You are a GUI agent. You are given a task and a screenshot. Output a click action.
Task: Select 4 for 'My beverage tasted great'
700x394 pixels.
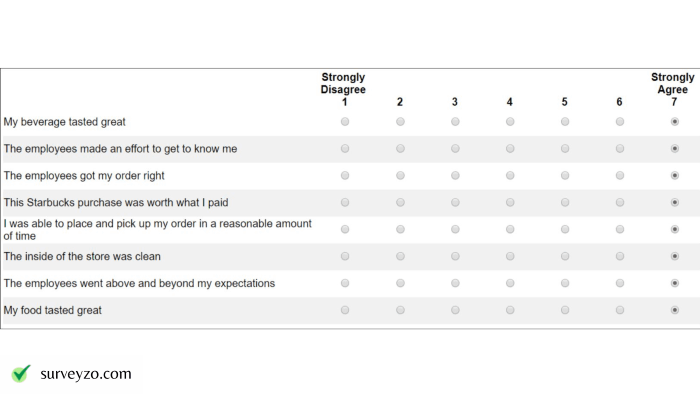pos(510,121)
